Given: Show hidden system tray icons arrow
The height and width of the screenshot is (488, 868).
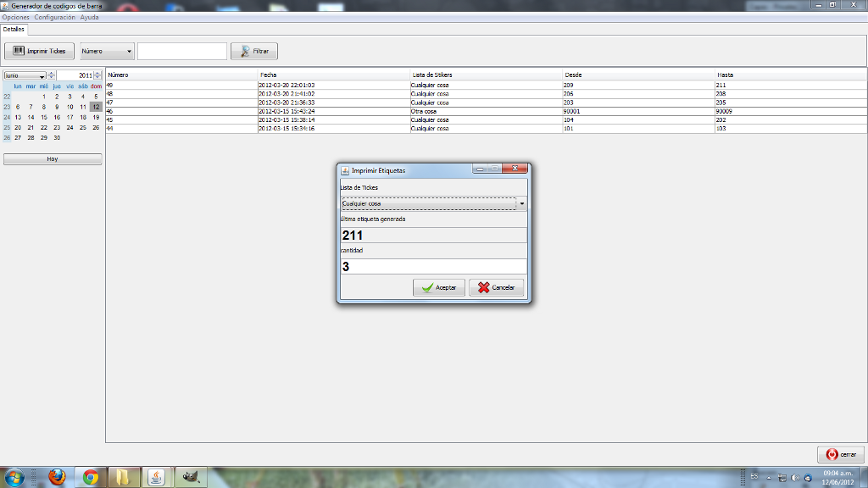Looking at the screenshot, I should tap(768, 478).
